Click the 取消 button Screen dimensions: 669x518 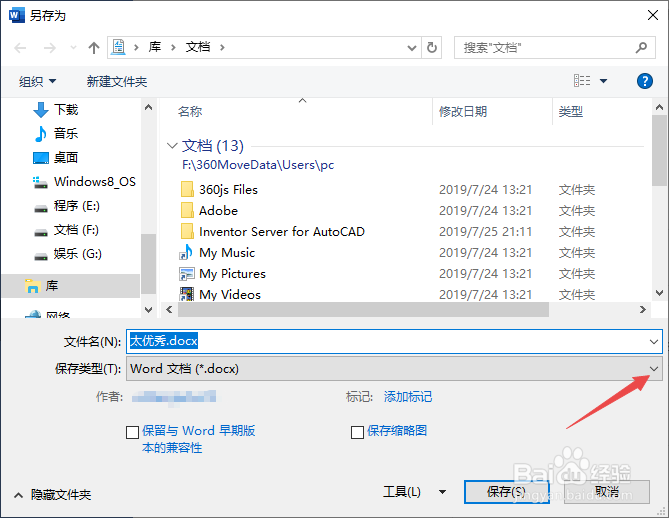click(607, 492)
